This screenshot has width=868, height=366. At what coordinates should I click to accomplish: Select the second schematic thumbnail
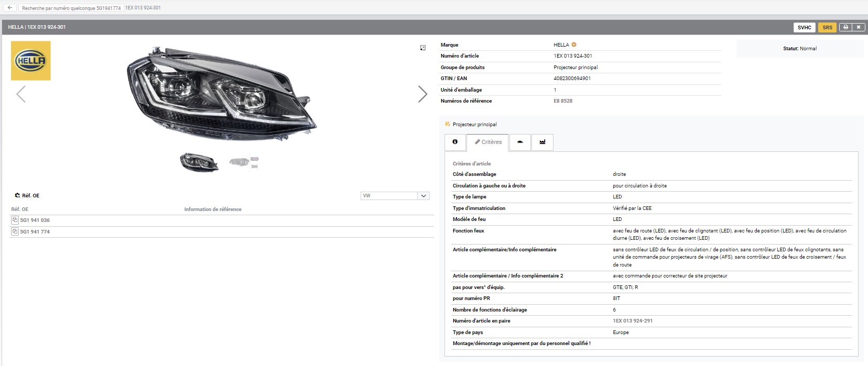tap(244, 162)
